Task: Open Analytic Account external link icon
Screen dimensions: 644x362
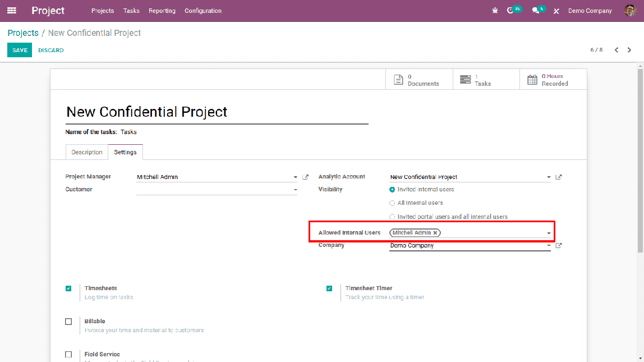Action: (559, 177)
